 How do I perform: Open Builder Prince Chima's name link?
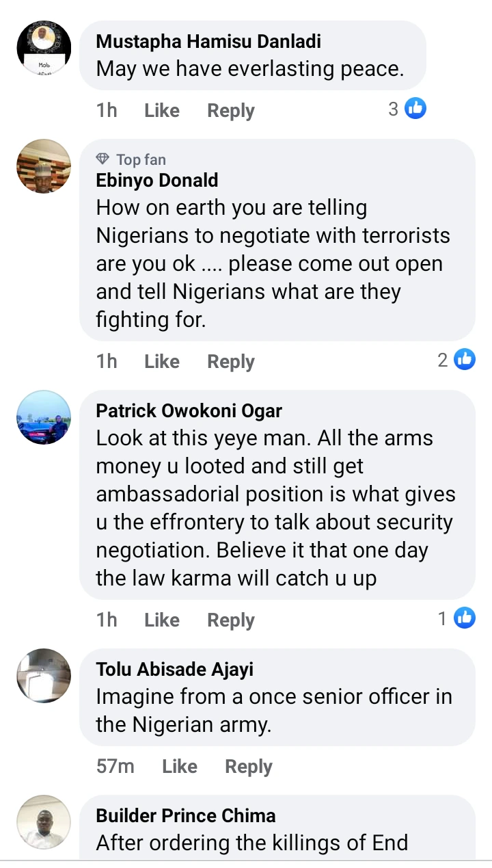(x=186, y=815)
